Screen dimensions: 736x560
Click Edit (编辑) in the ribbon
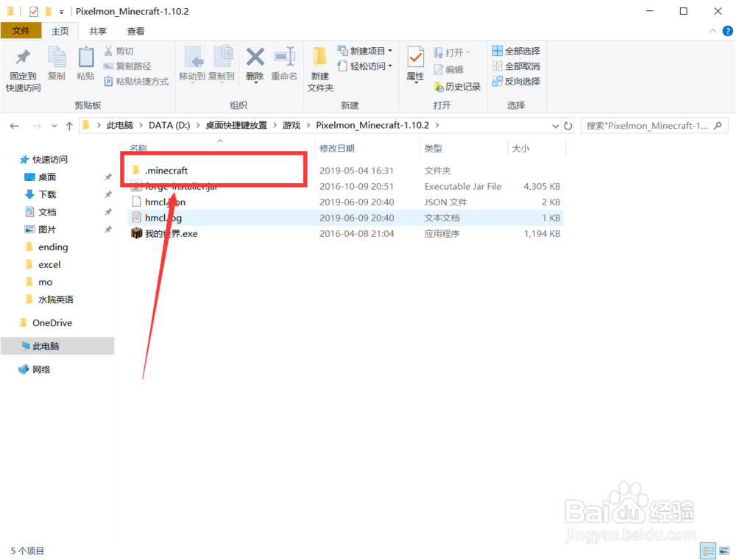(449, 69)
